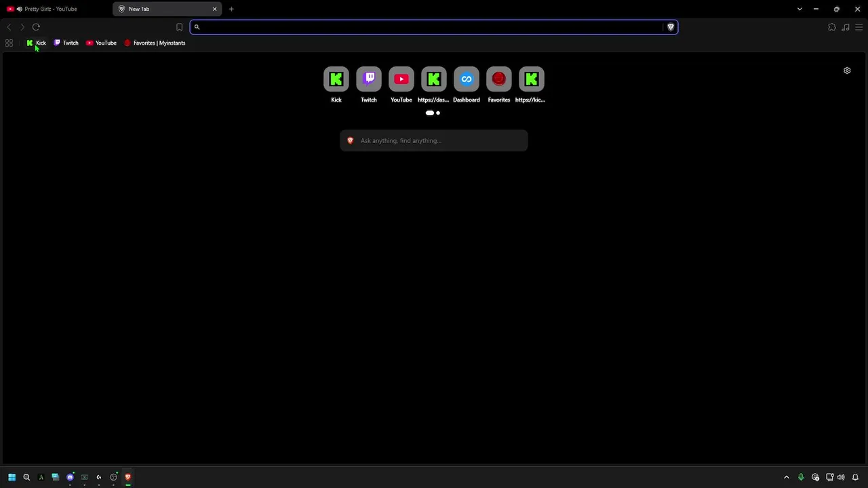
Task: Click Brave browser taskbar icon
Action: click(x=127, y=477)
